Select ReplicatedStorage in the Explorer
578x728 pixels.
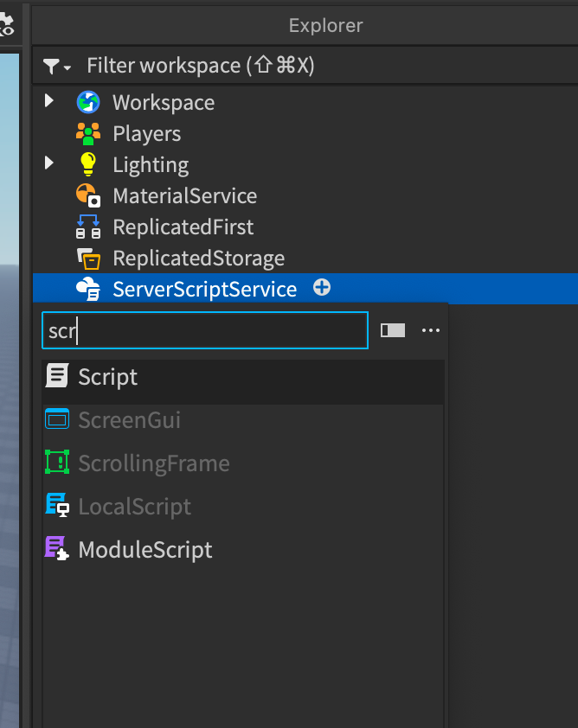coord(198,259)
